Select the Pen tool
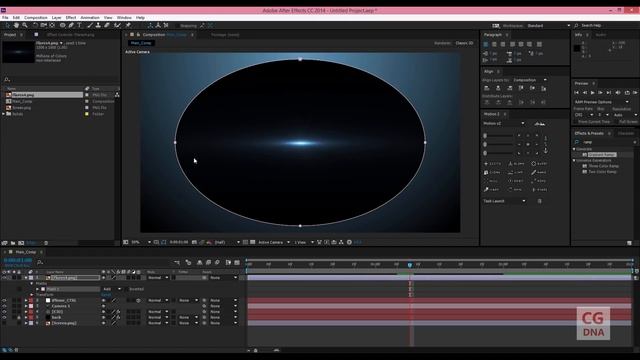This screenshot has width=640, height=360. (71, 25)
